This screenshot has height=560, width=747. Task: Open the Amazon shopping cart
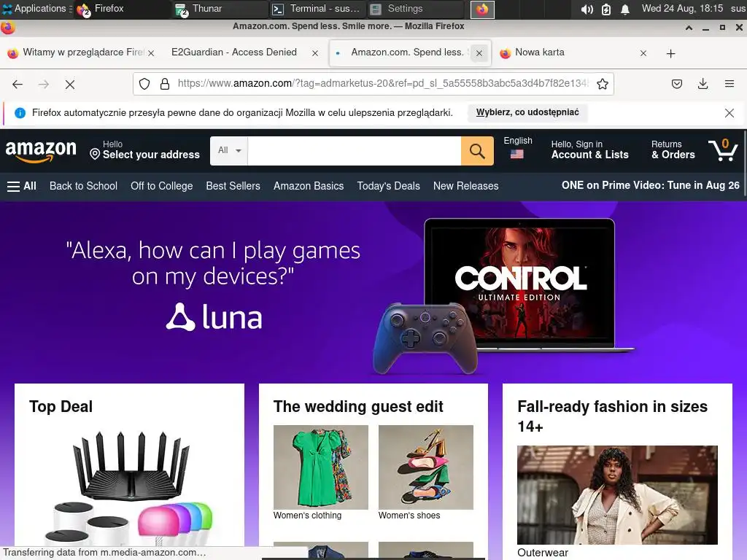pos(723,150)
